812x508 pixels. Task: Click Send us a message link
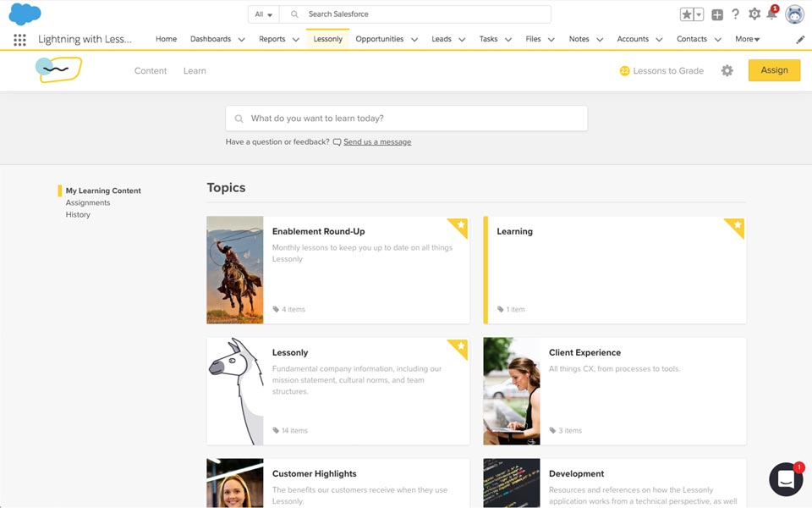[x=377, y=142]
